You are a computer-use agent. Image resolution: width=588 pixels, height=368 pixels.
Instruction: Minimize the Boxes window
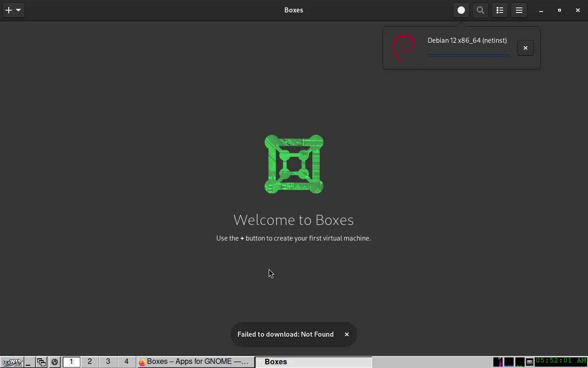tap(541, 10)
